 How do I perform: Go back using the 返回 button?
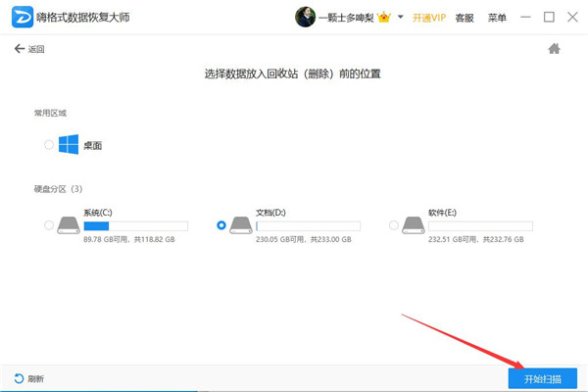(x=31, y=48)
